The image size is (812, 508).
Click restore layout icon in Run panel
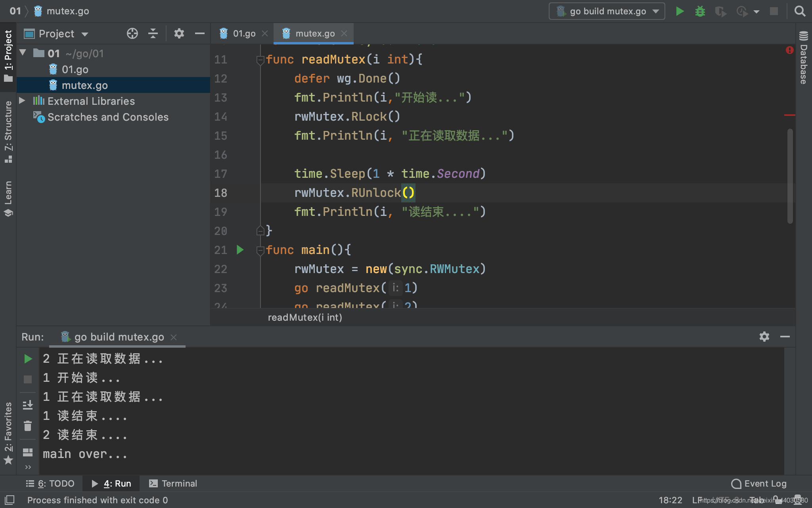pos(28,452)
